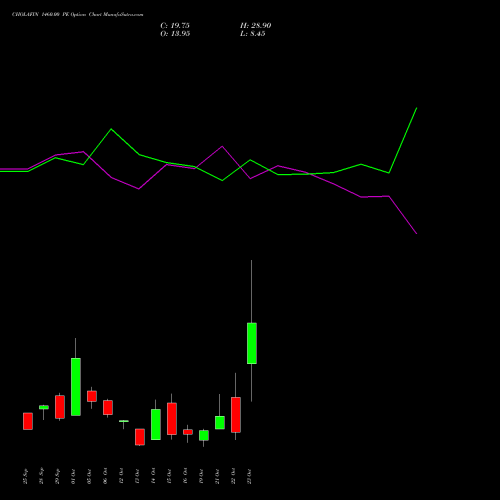
Task: Click the close value C: 19.75
Action: tap(175, 26)
